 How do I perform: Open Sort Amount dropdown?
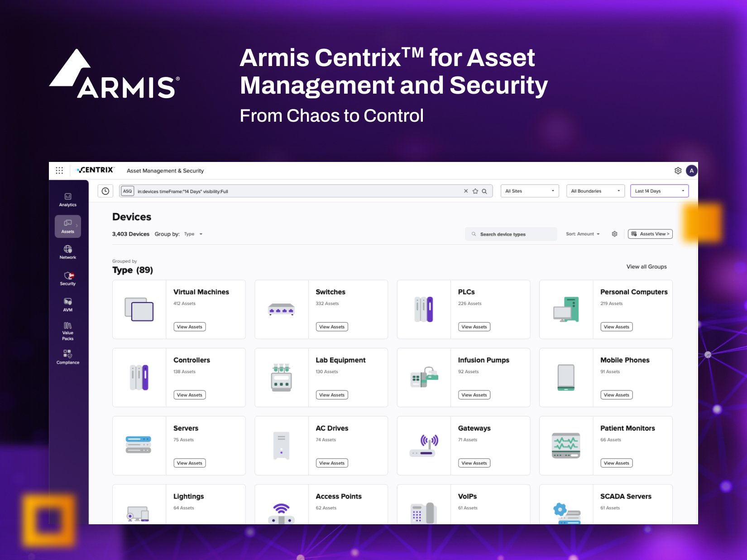point(583,234)
